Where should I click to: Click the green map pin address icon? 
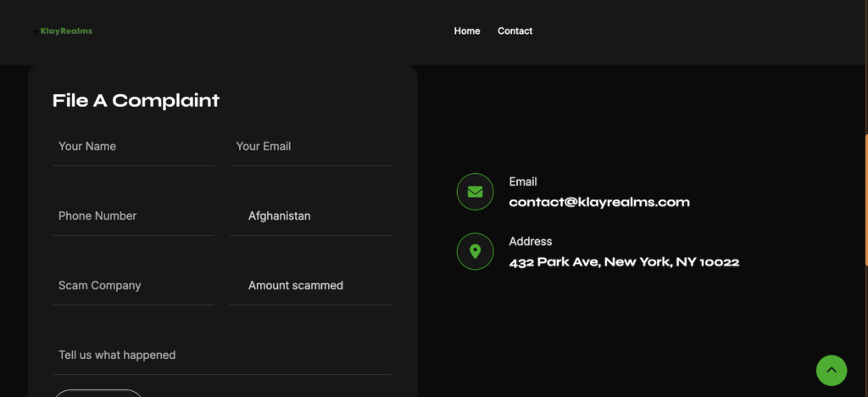click(x=475, y=251)
